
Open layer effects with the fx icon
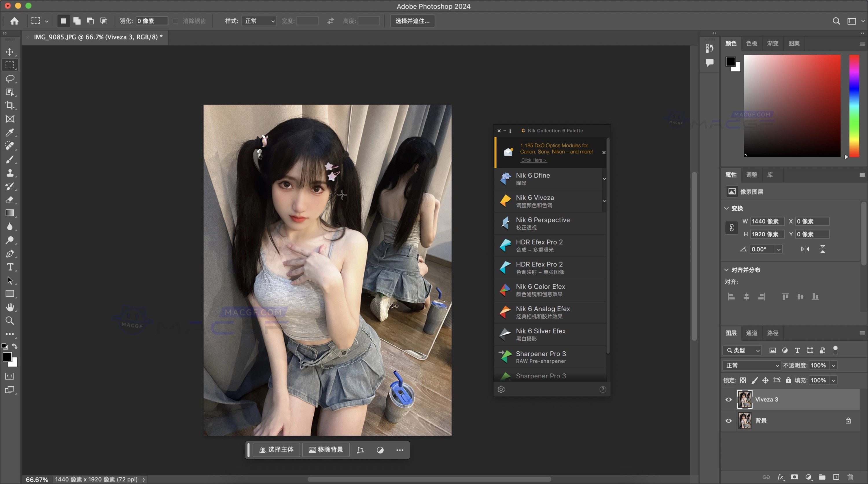(x=780, y=477)
